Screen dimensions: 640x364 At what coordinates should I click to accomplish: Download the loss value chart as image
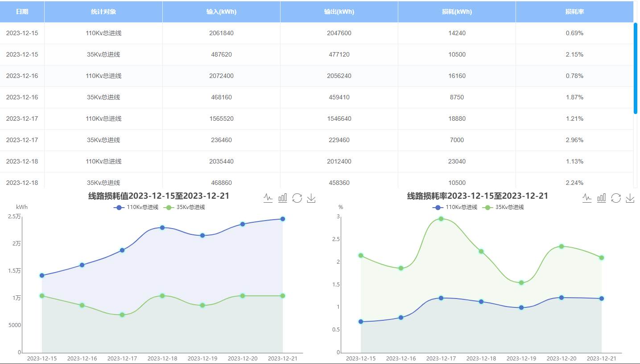click(311, 198)
